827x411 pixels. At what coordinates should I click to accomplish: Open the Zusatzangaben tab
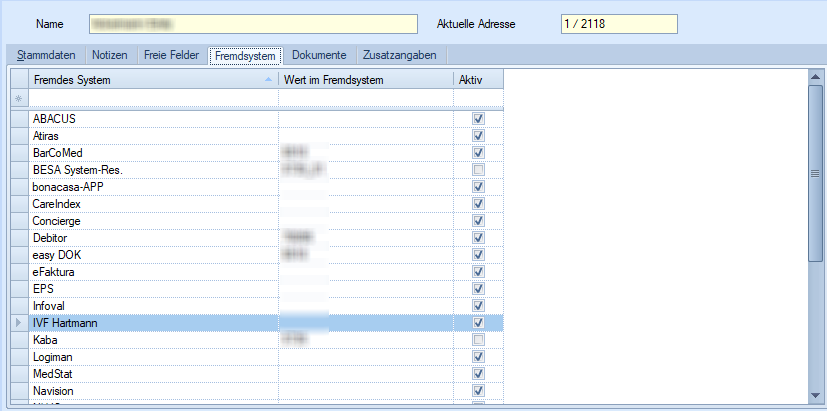pos(399,55)
